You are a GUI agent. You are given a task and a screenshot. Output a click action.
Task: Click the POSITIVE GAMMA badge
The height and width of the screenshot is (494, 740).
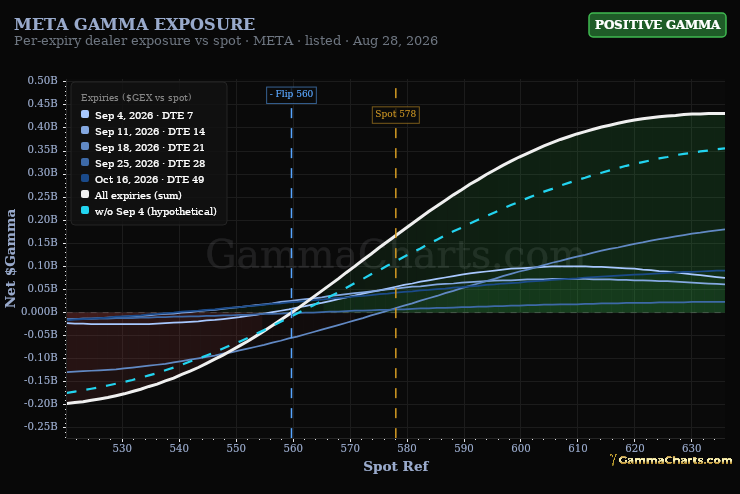click(x=657, y=25)
